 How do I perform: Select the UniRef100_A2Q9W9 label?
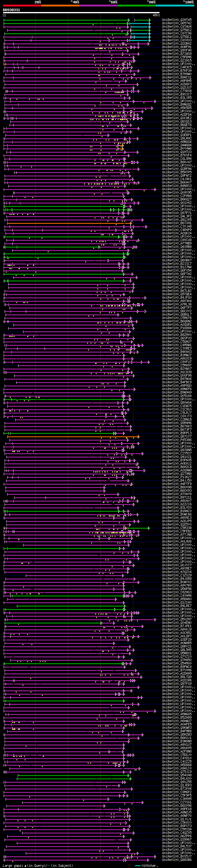177,470
